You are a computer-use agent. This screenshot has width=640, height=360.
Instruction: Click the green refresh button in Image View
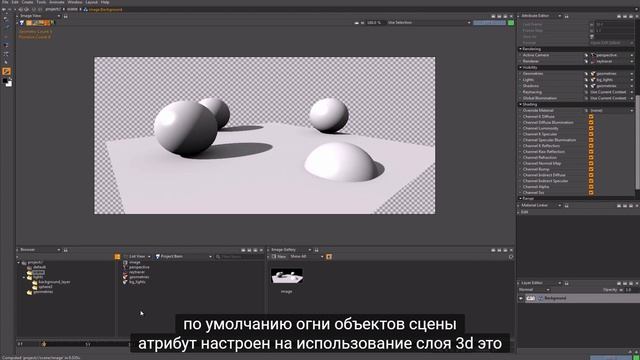pyautogui.click(x=511, y=23)
